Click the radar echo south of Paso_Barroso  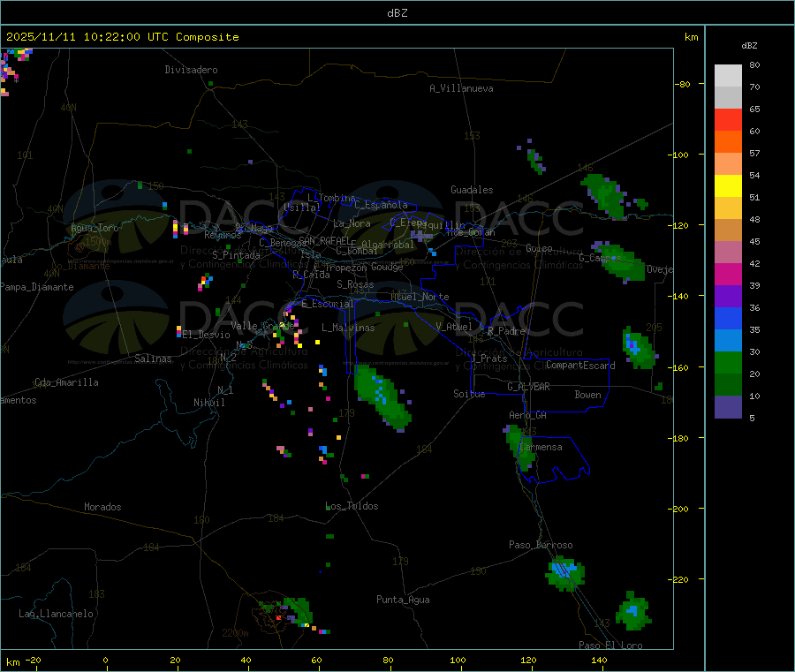(x=564, y=573)
